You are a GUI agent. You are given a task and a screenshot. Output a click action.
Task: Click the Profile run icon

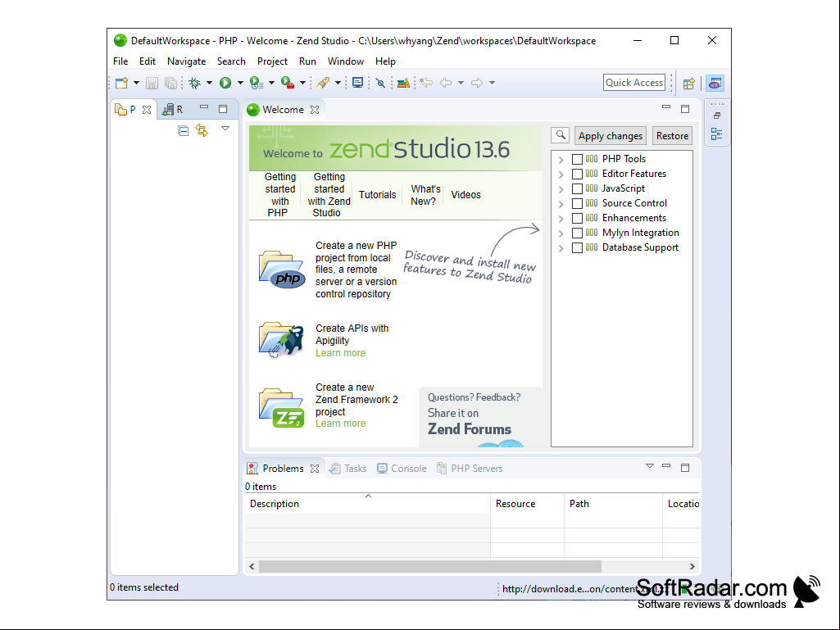pyautogui.click(x=256, y=83)
